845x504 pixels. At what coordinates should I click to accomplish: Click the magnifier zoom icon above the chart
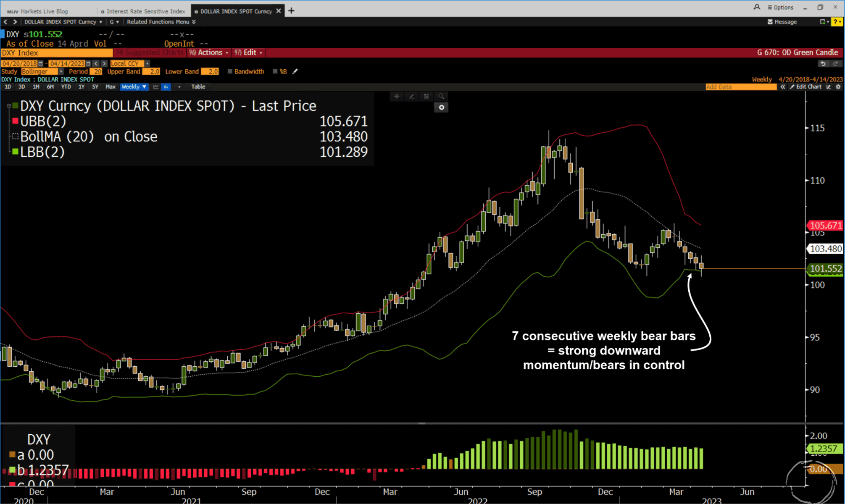[441, 97]
